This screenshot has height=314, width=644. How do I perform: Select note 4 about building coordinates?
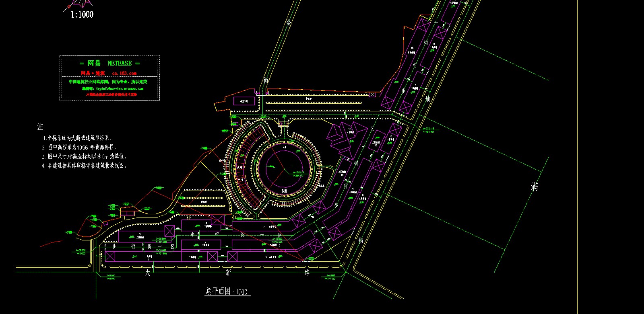point(85,165)
